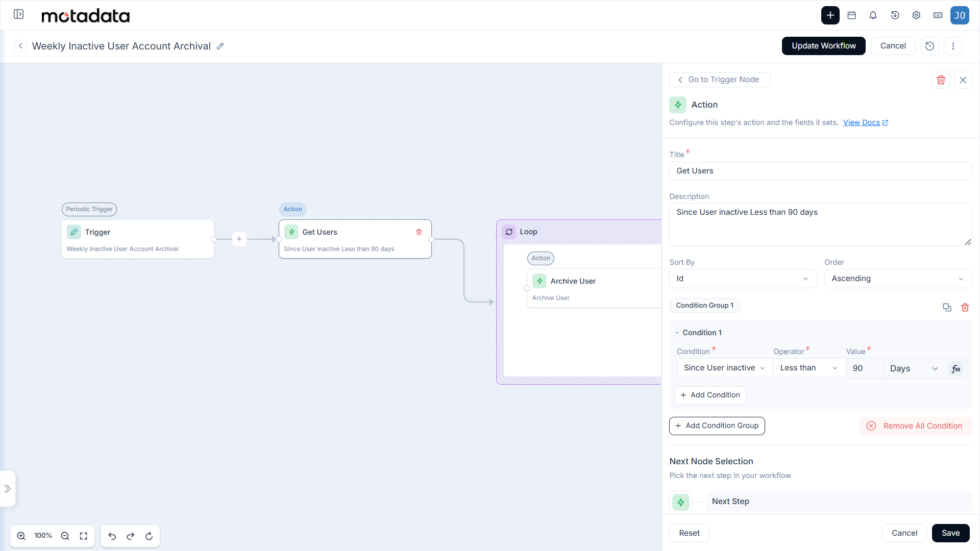Open workflow version history icon

929,46
